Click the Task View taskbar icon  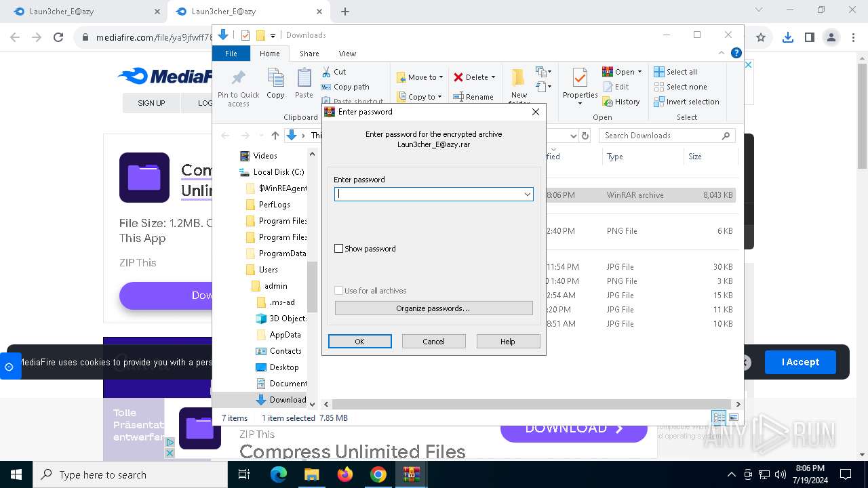[244, 474]
